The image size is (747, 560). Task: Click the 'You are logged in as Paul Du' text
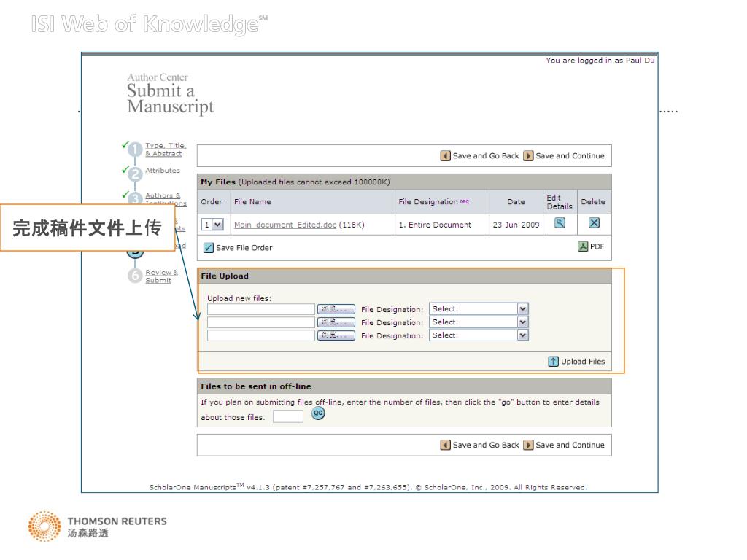coord(600,61)
